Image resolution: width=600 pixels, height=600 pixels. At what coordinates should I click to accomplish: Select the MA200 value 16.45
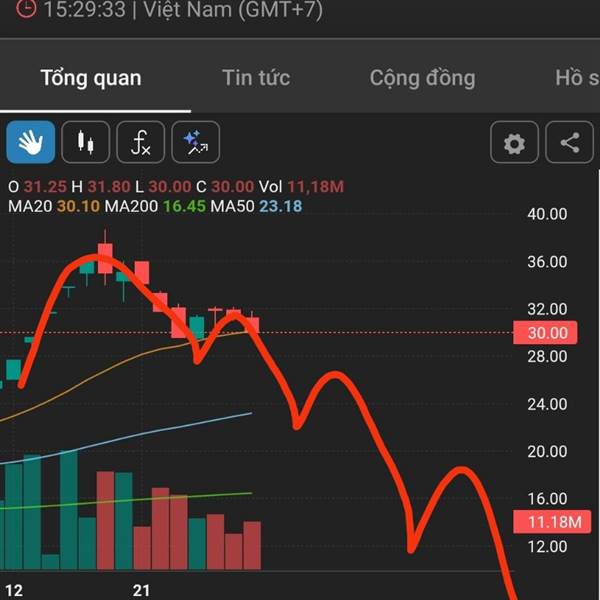coord(184,207)
